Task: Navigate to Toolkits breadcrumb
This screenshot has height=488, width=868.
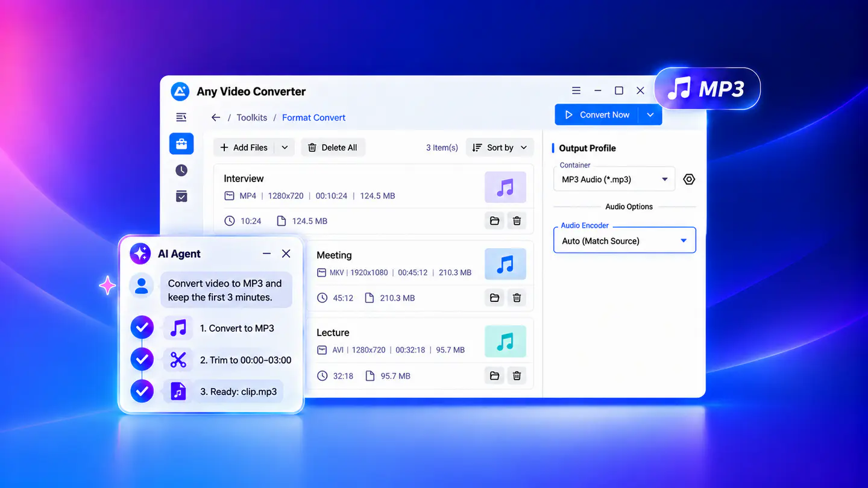Action: [252, 117]
